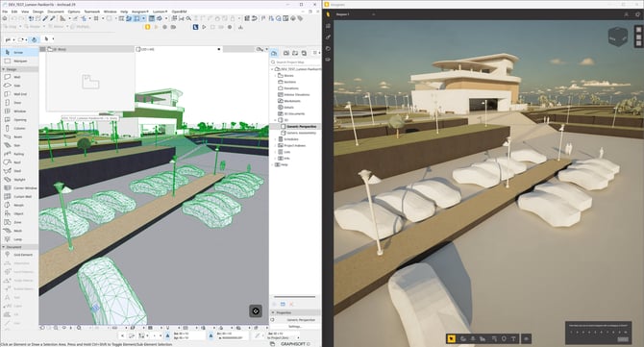Image resolution: width=644 pixels, height=347 pixels.
Task: Select the Morph tool
Action: coord(19,205)
